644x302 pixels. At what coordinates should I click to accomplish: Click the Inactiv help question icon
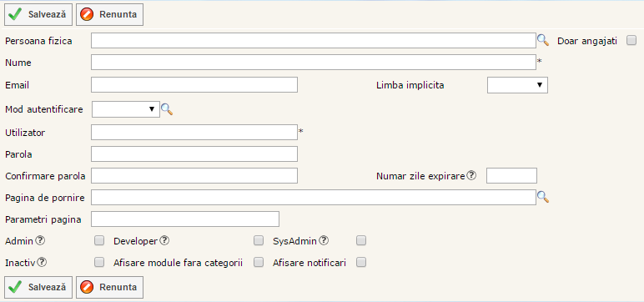click(42, 262)
